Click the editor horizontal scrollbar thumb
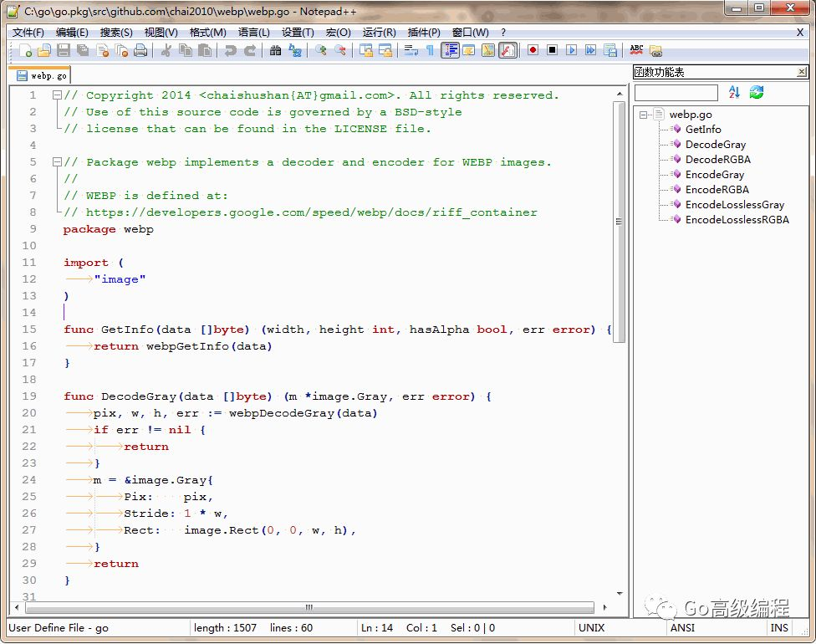The image size is (816, 644). 309,607
